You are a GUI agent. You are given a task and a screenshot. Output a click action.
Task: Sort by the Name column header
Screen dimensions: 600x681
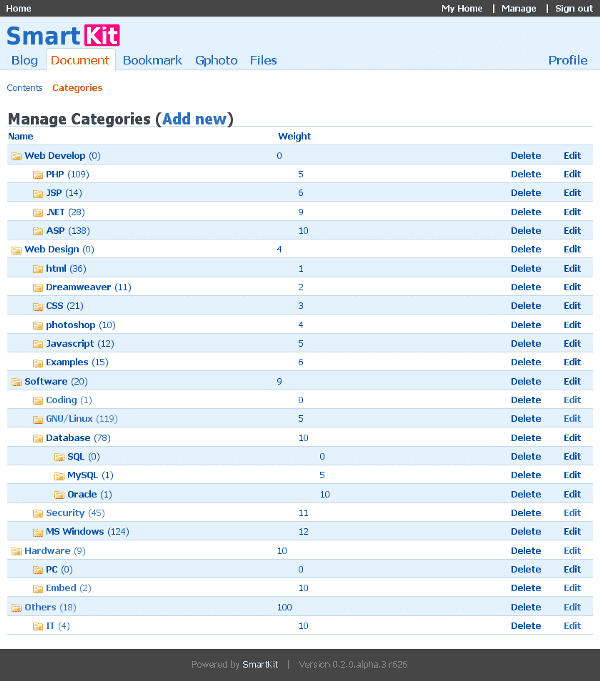(20, 136)
